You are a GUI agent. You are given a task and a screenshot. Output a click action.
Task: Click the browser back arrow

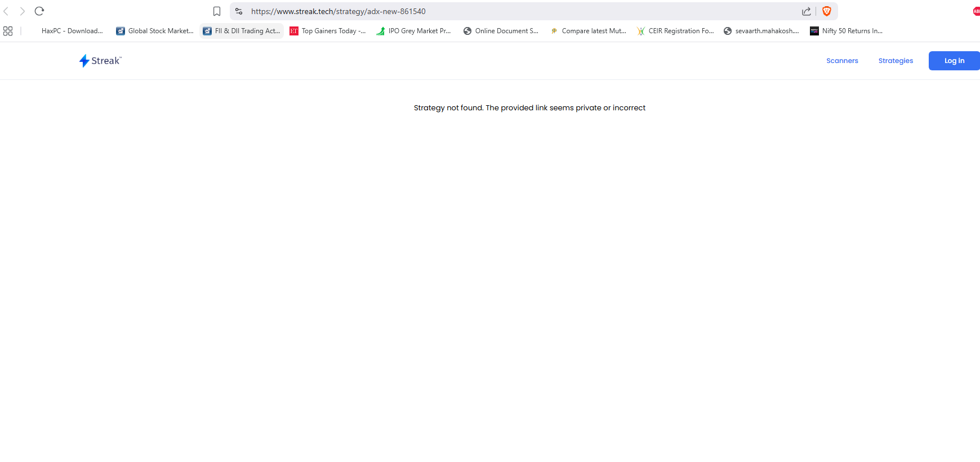[x=6, y=11]
